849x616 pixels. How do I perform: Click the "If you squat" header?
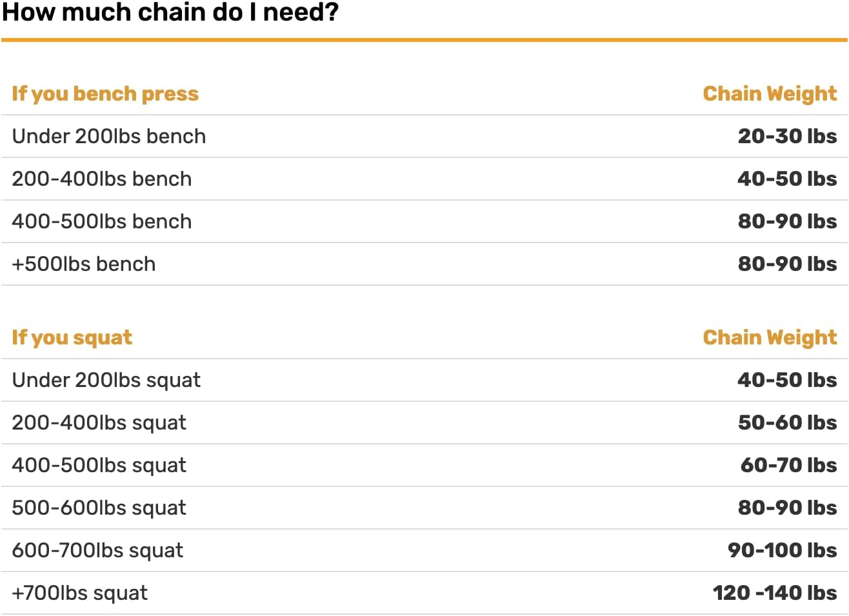coord(72,337)
